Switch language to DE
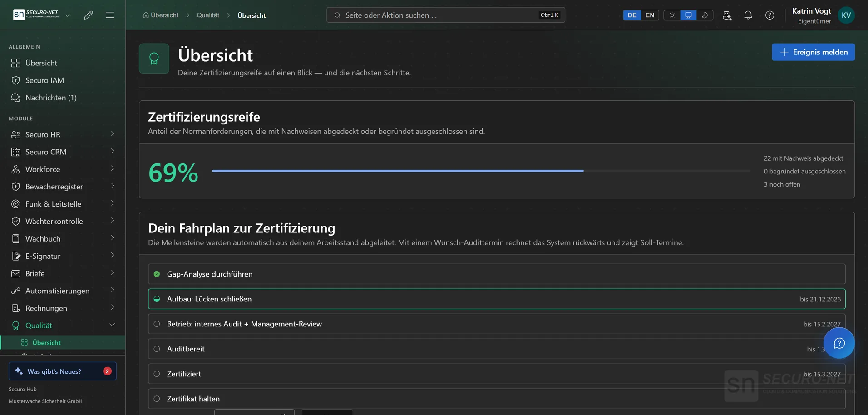868x415 pixels. [632, 15]
